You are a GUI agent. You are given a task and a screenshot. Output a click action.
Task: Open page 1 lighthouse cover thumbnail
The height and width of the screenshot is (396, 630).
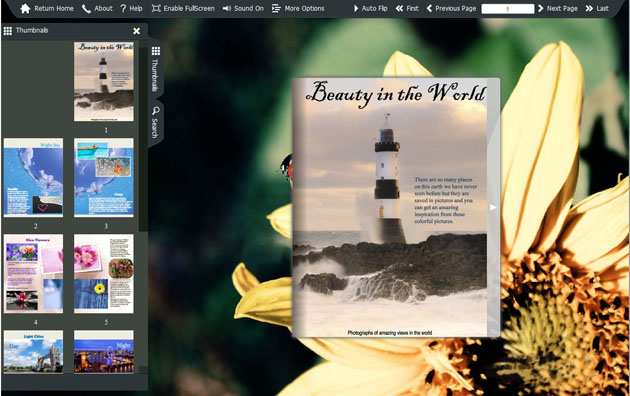tap(104, 82)
